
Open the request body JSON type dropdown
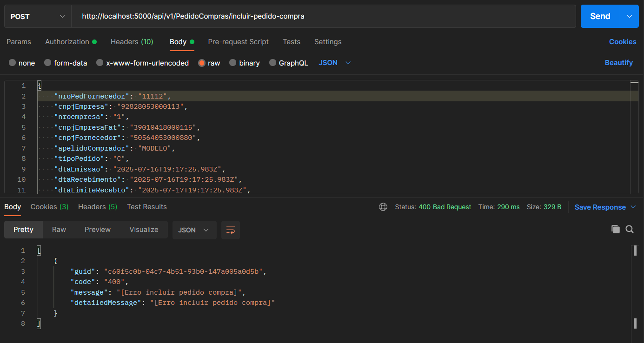(334, 63)
